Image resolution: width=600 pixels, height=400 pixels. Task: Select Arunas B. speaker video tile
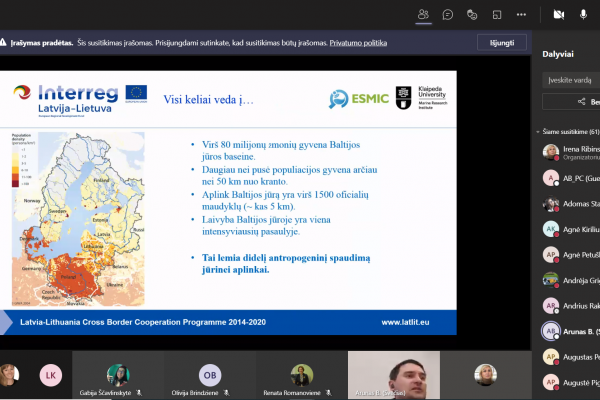(394, 375)
